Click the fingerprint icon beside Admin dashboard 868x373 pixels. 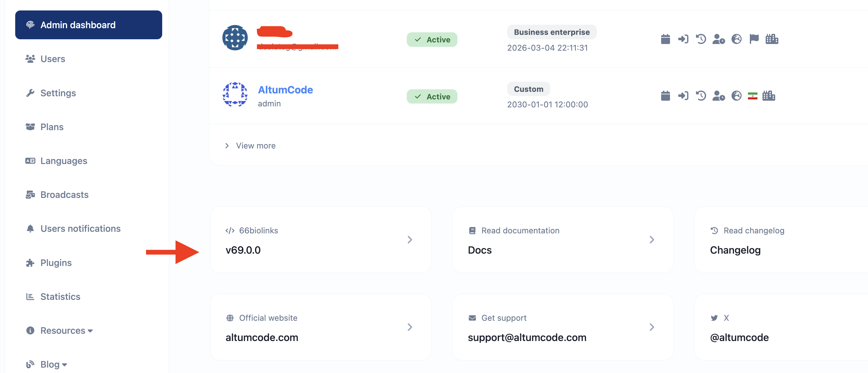pyautogui.click(x=30, y=25)
